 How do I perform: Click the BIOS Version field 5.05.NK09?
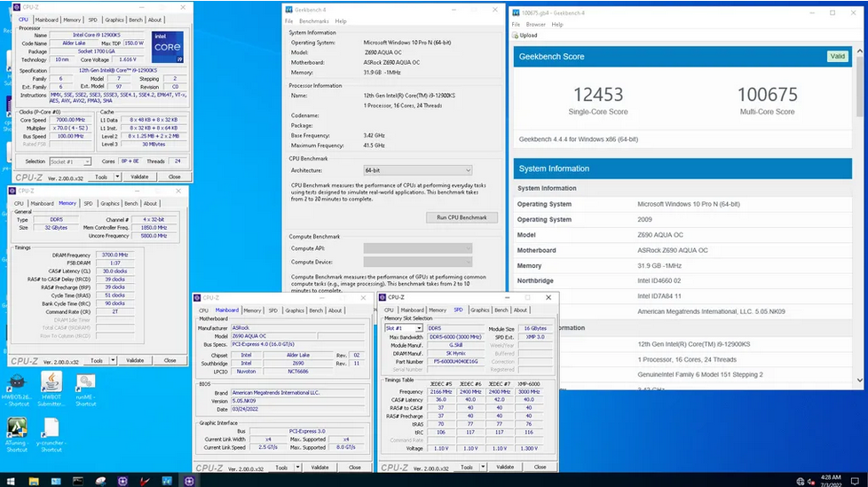(298, 401)
